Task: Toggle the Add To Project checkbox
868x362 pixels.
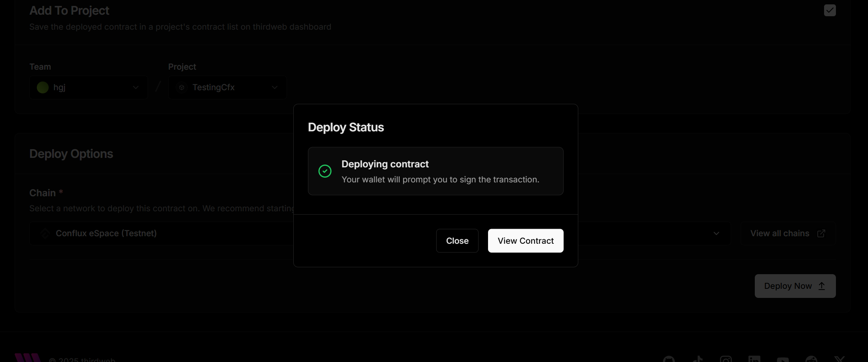Action: tap(830, 10)
